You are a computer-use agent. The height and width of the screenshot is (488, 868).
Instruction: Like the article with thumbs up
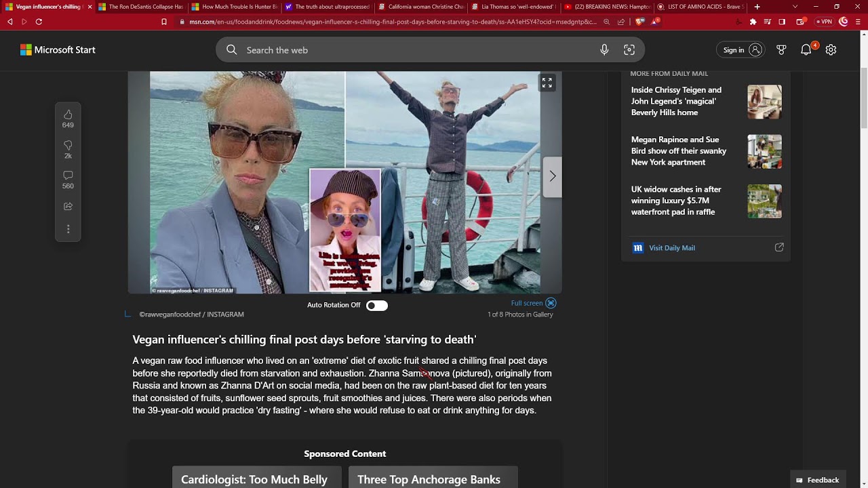[x=68, y=114]
